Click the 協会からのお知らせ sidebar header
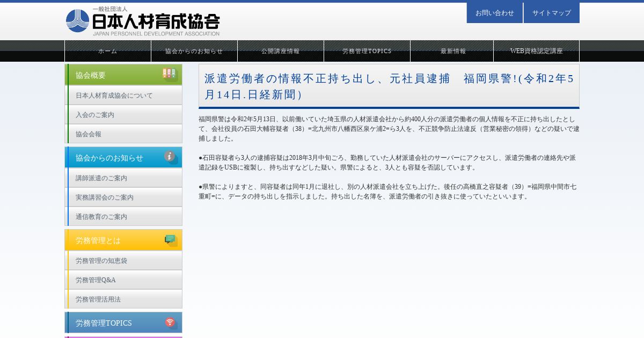This screenshot has width=644, height=338. coord(123,157)
